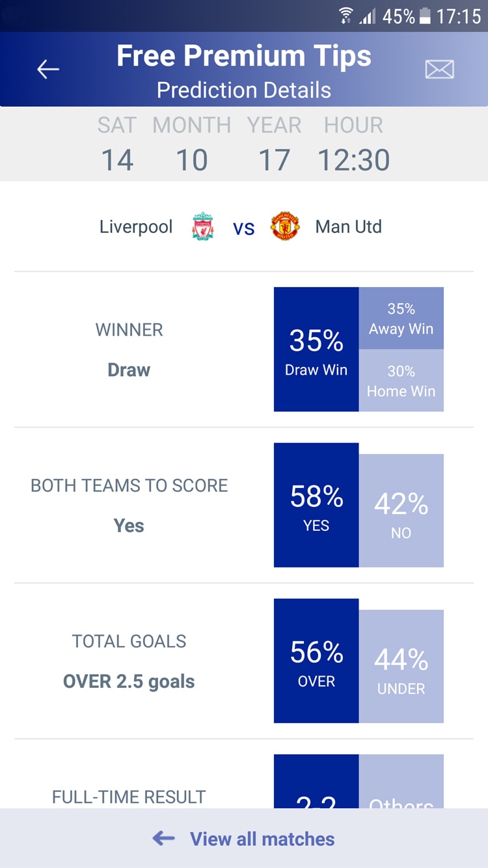Image resolution: width=488 pixels, height=868 pixels.
Task: Select the 44% UNDER block
Action: (401, 666)
